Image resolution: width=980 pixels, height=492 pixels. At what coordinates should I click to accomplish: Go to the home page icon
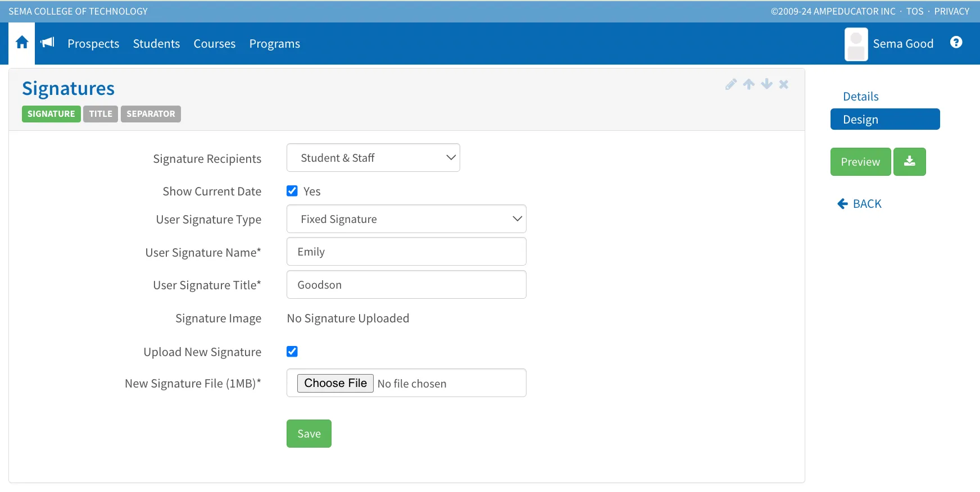pyautogui.click(x=22, y=43)
